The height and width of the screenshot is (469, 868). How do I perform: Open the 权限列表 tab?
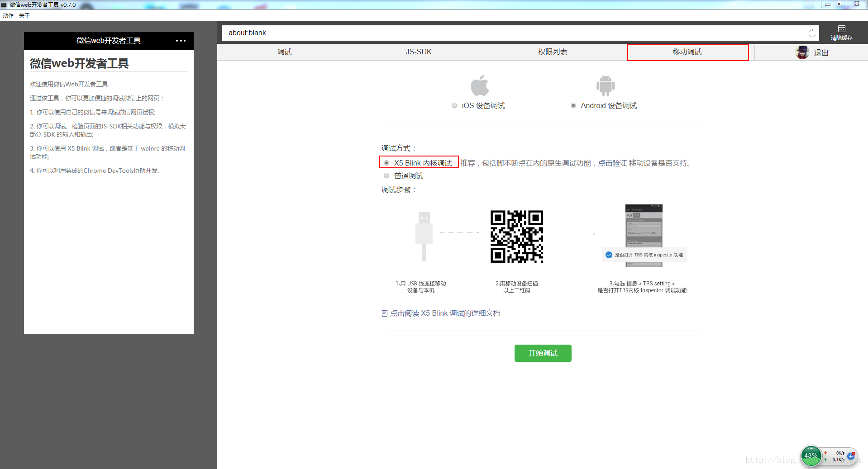pos(553,52)
